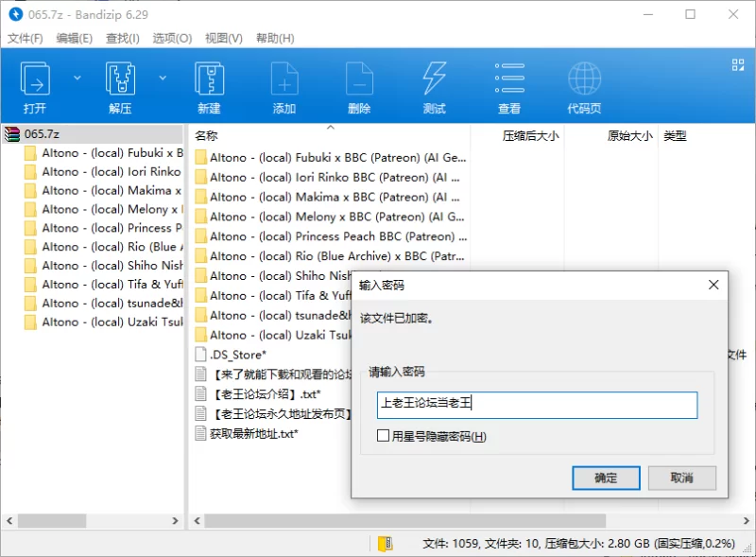Open the 查找(I) menu

click(x=123, y=38)
